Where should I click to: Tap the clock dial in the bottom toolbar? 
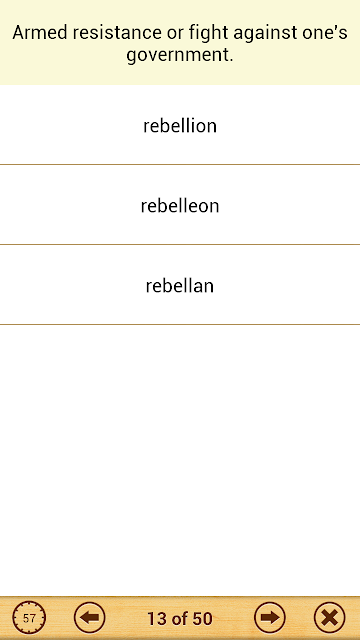click(x=29, y=618)
